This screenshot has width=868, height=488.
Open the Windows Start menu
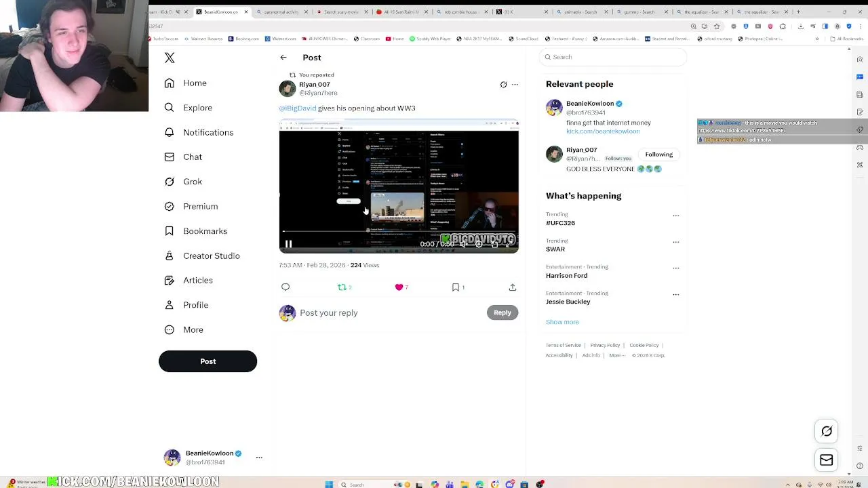(329, 484)
